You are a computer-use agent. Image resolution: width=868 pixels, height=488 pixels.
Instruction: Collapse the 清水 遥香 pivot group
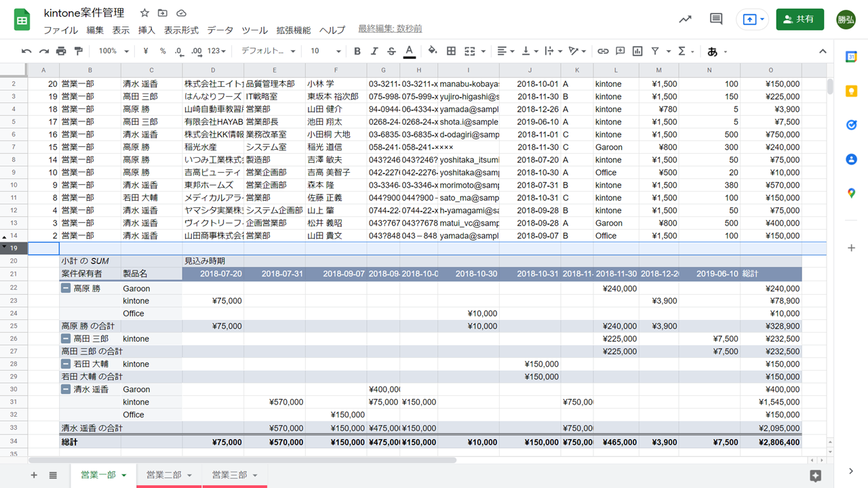(66, 389)
